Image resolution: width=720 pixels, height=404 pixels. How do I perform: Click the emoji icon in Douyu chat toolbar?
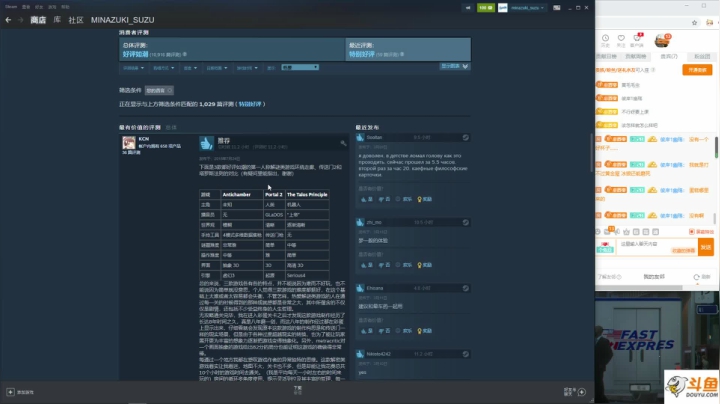pos(598,232)
